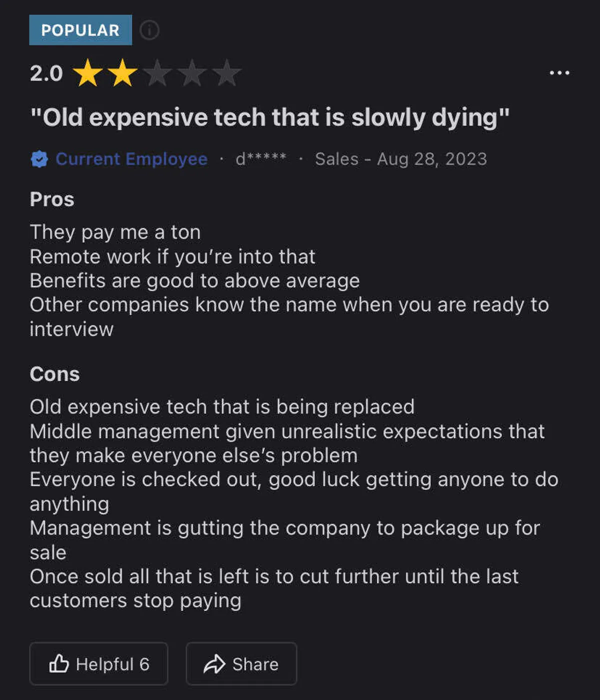Screen dimensions: 600x700
Task: Click the fourth gray star
Action: click(x=192, y=73)
